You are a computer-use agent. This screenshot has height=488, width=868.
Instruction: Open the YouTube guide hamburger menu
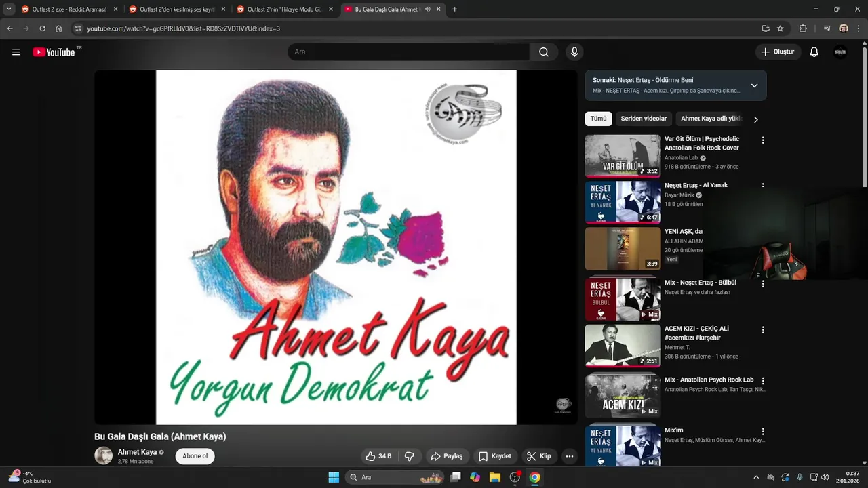point(16,52)
